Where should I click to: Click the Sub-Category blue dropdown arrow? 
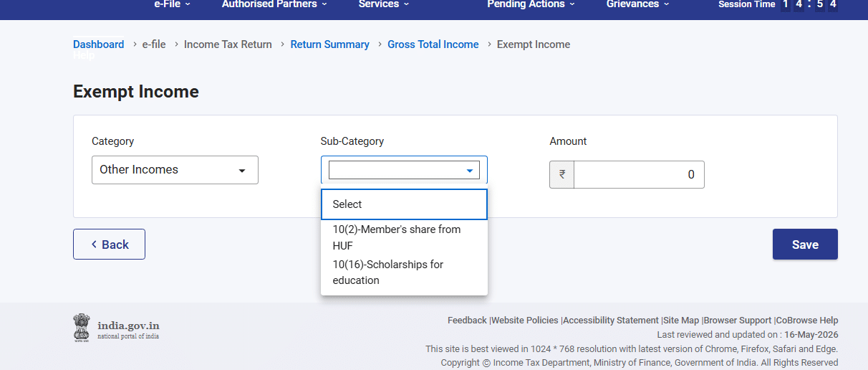(x=470, y=171)
